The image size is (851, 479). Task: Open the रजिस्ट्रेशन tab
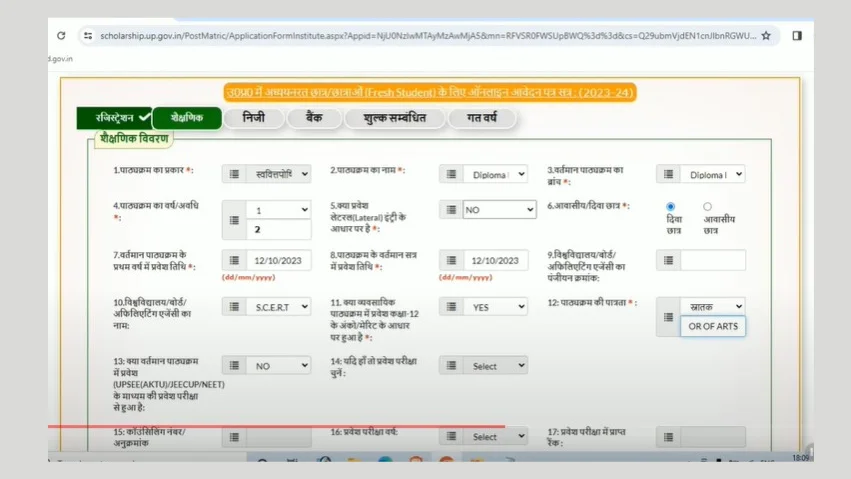coord(115,118)
